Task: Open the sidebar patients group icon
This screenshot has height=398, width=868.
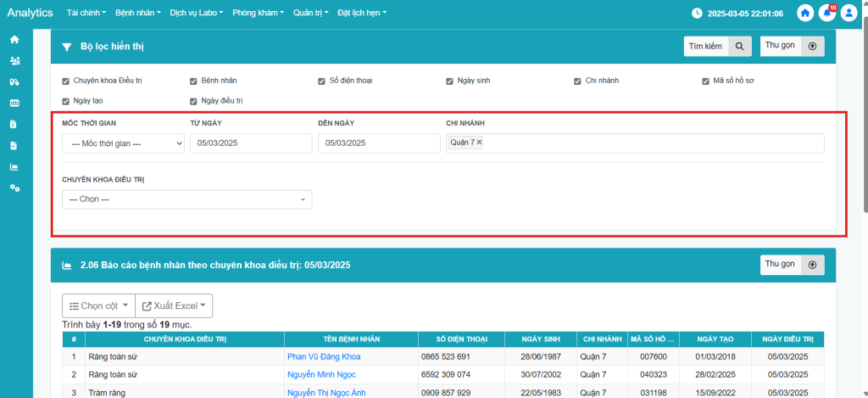Action: pos(14,61)
